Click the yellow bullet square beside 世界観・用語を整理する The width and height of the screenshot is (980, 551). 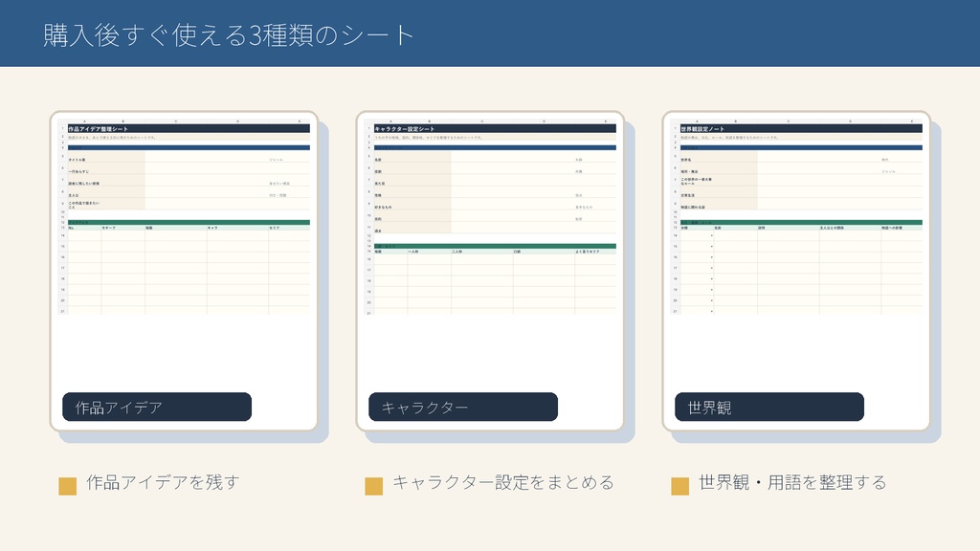tap(680, 486)
